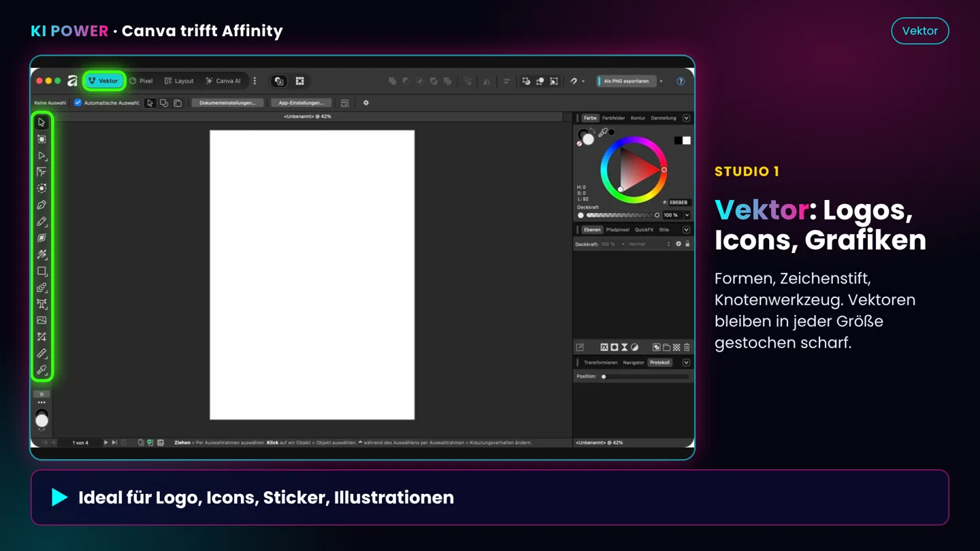Screen dimensions: 980x551
Task: Click the lock icon in the Ebenen panel
Action: pyautogui.click(x=687, y=244)
